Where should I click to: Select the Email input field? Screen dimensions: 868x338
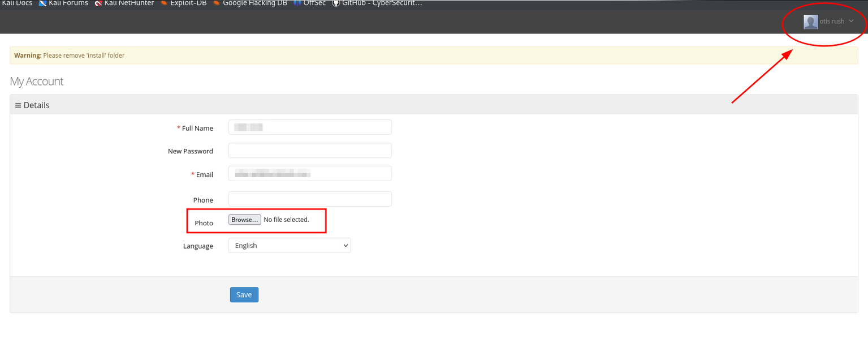[310, 174]
